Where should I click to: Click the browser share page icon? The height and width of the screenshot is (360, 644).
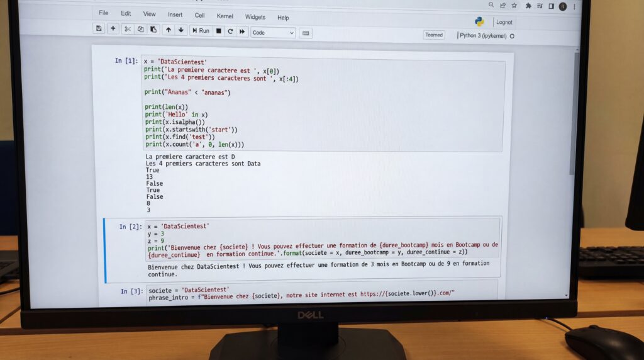(x=502, y=5)
